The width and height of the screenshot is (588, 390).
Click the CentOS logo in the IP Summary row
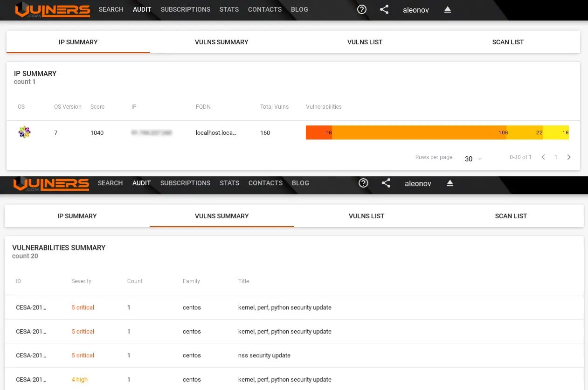24,132
